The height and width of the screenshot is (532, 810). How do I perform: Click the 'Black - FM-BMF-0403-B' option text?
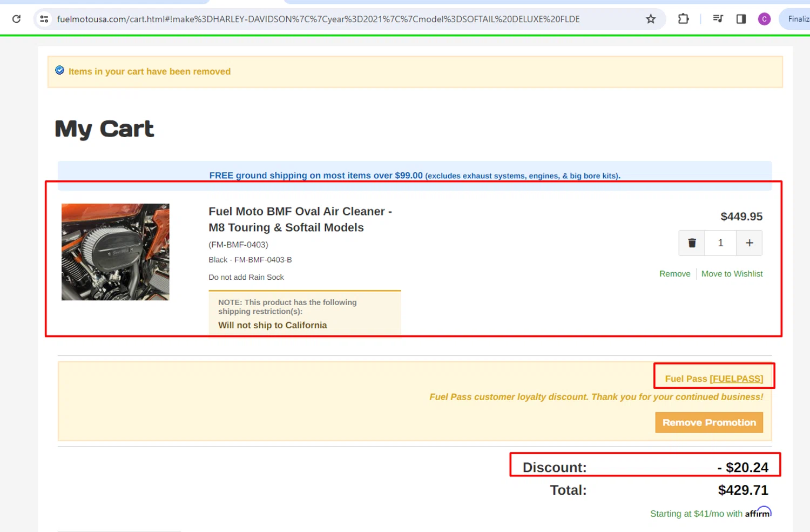(250, 260)
